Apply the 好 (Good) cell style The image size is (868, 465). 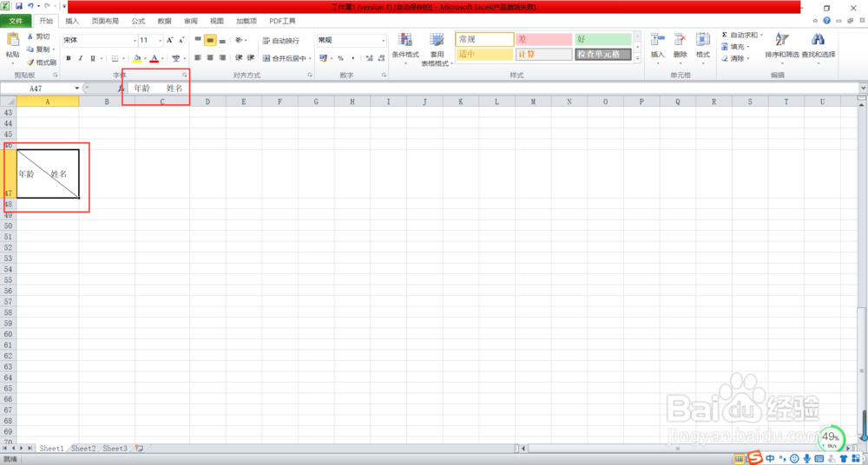coord(603,39)
